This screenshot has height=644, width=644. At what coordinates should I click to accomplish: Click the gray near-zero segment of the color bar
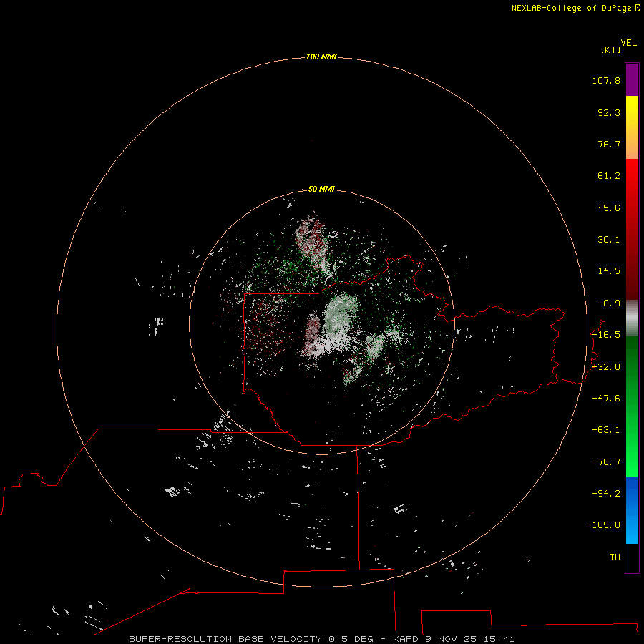(632, 318)
